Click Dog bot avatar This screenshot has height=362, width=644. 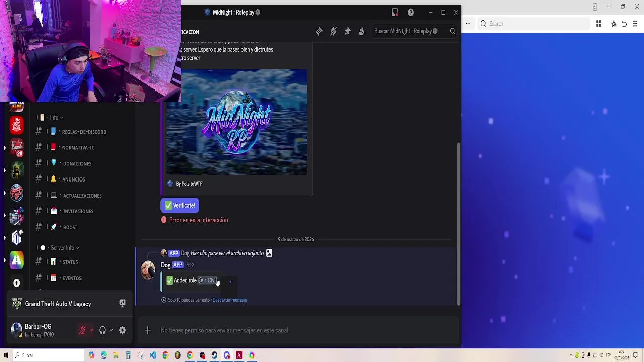(148, 270)
